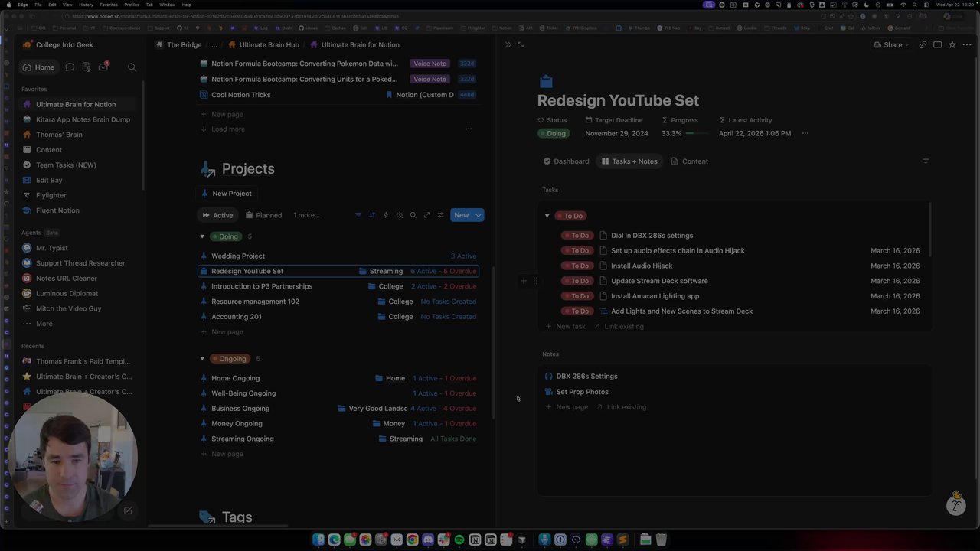Open the Money Ongoing project row
Image resolution: width=980 pixels, height=551 pixels.
point(338,424)
